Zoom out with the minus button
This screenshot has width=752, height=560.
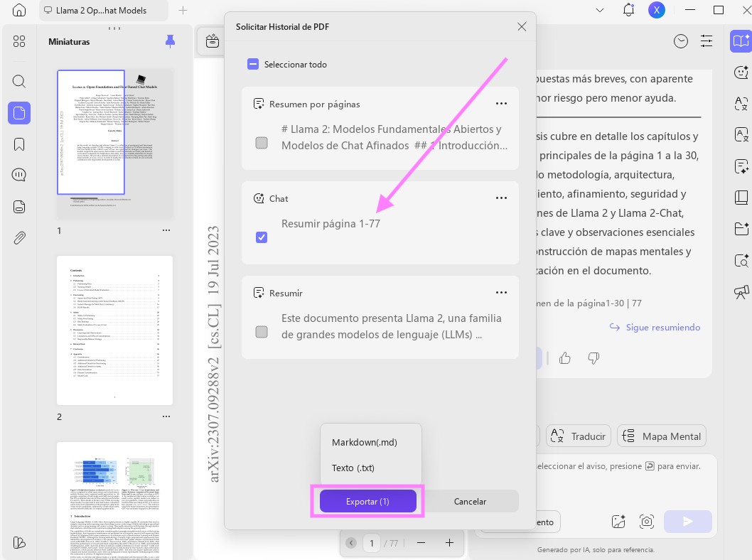tap(421, 543)
